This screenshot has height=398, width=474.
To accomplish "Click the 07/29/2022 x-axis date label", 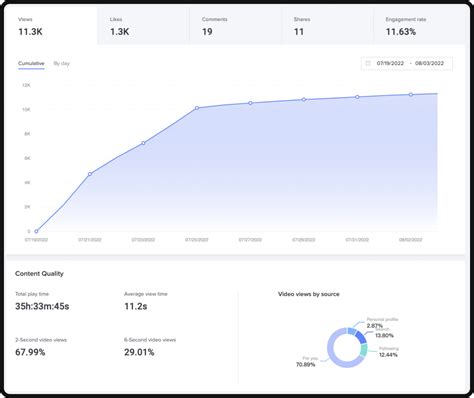I will coord(304,240).
